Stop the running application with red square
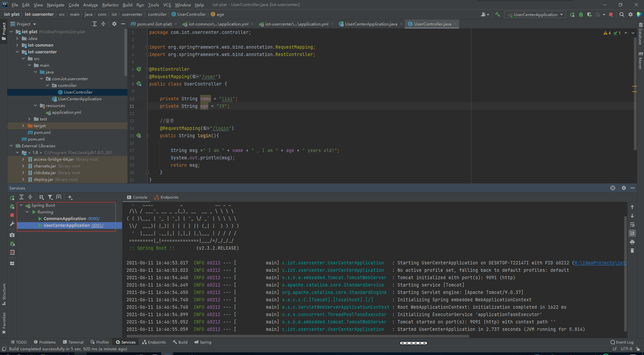644x355 pixels. (x=611, y=14)
